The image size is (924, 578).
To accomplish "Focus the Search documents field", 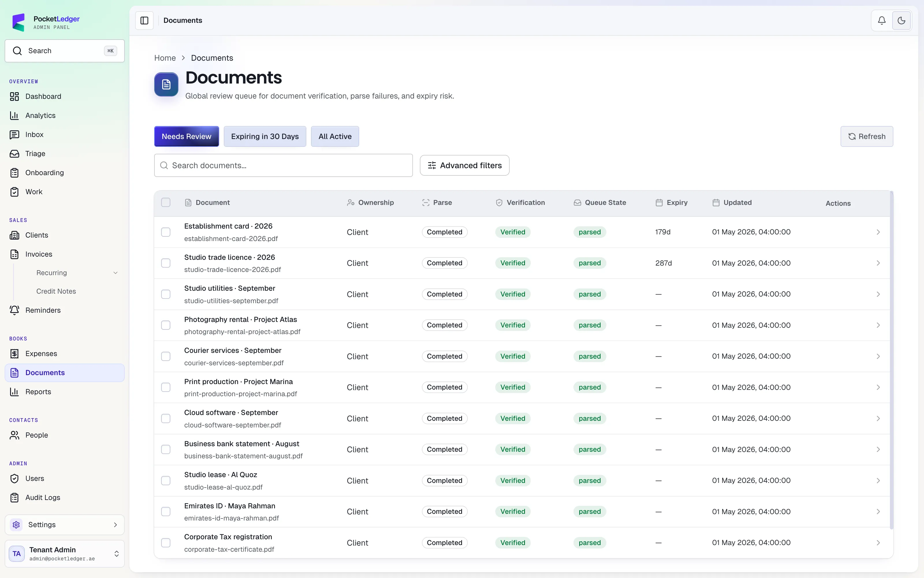I will point(283,166).
